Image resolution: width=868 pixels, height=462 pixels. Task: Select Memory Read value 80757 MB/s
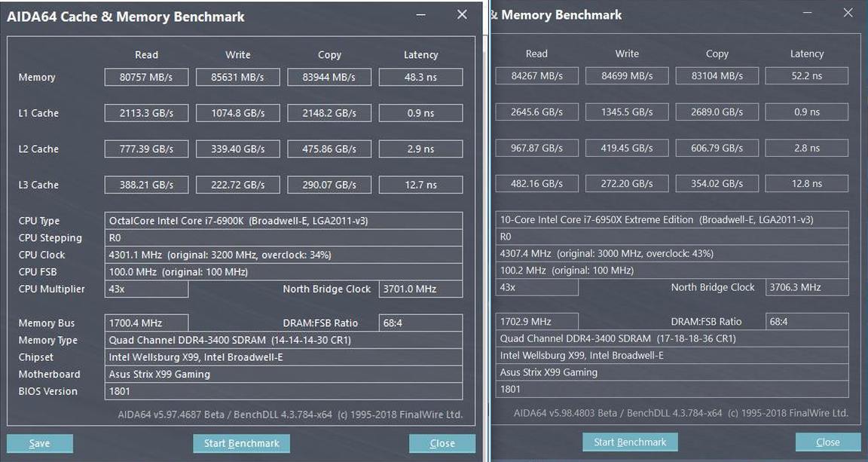pyautogui.click(x=146, y=78)
